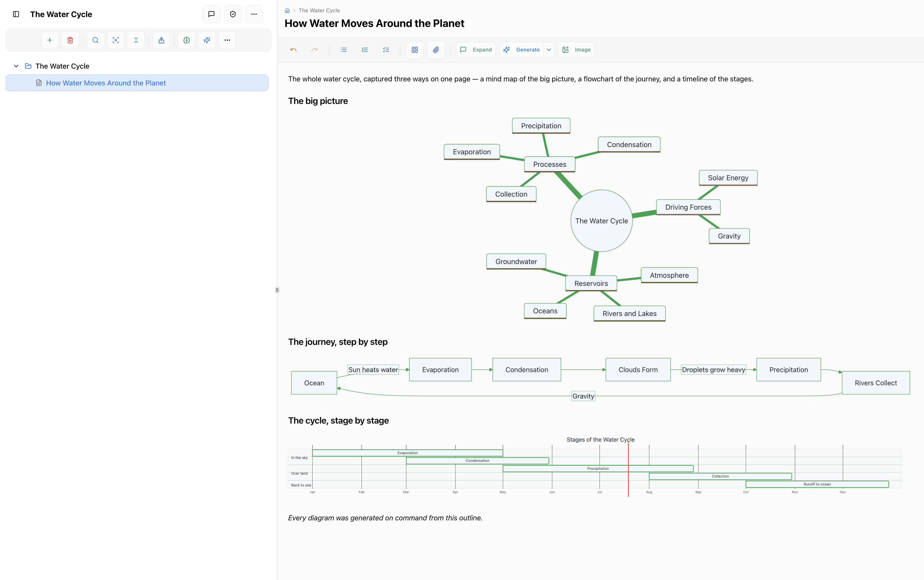Click the shield check icon
924x580 pixels.
(x=233, y=14)
